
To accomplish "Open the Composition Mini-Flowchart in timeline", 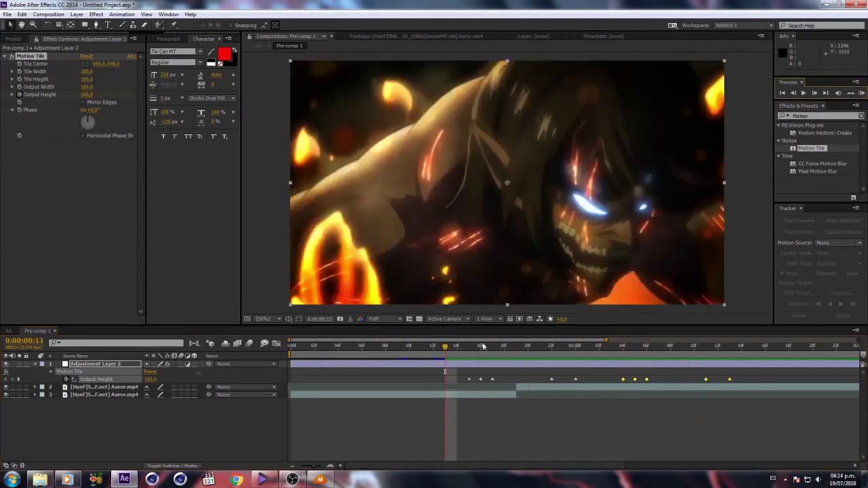I will [194, 344].
